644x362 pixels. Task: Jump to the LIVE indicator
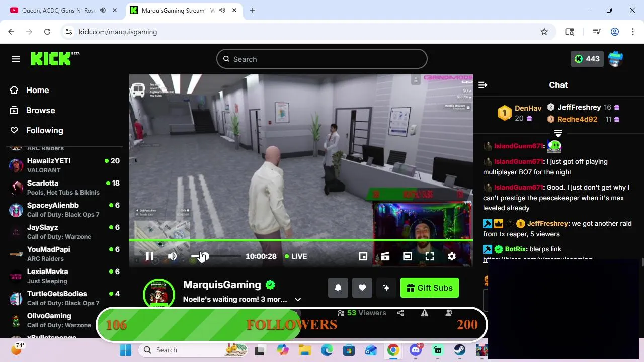coord(296,256)
